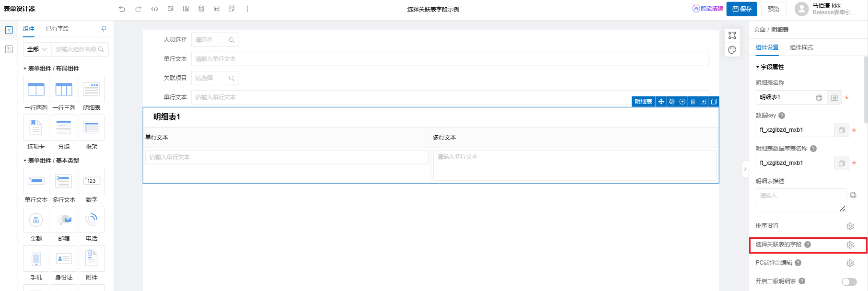Click the 保存 button
The image size is (868, 291).
[742, 9]
